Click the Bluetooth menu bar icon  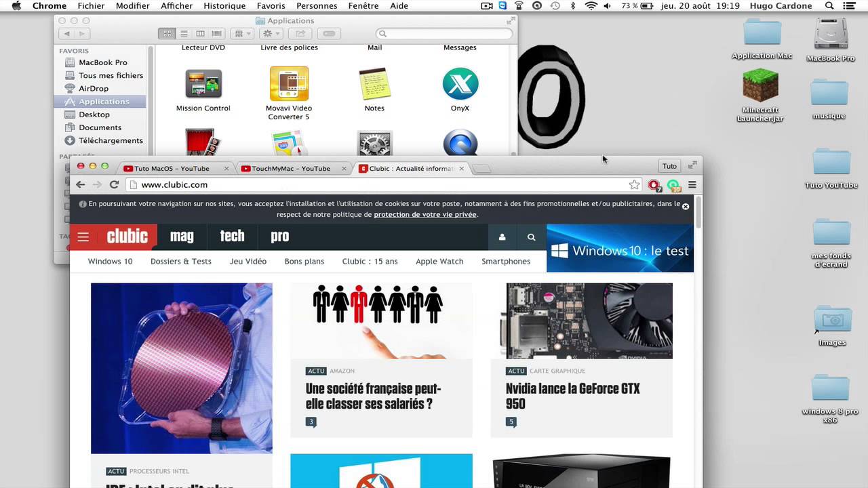(573, 5)
